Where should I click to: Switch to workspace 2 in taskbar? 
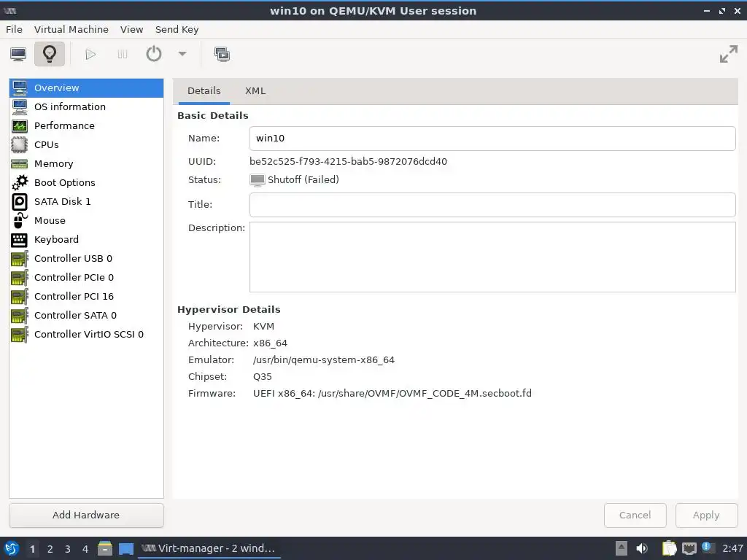[50, 549]
